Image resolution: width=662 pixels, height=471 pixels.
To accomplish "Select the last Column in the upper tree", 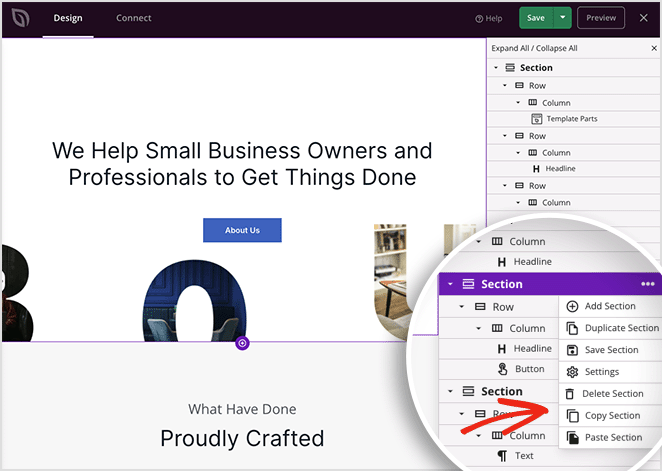I will (556, 203).
